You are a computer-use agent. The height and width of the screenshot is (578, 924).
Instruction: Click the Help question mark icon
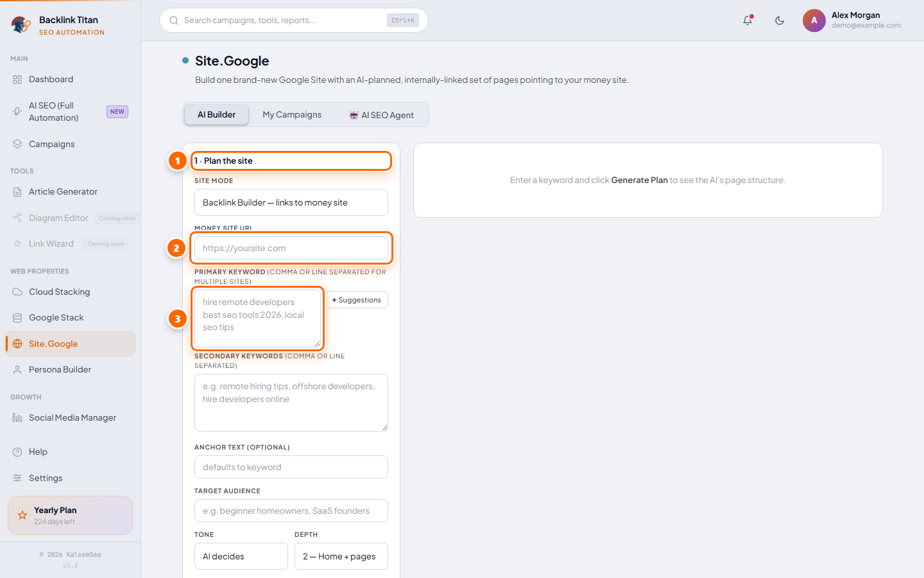click(x=17, y=452)
